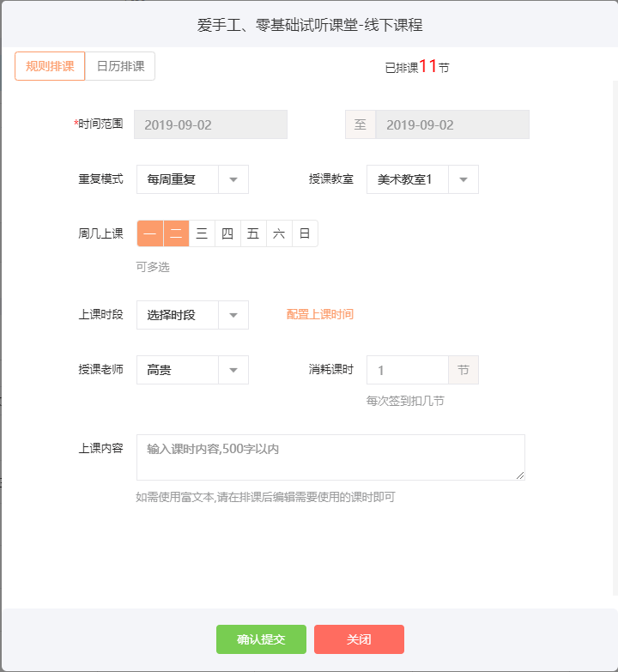
Task: Click the 配置上课时间 link
Action: [319, 315]
